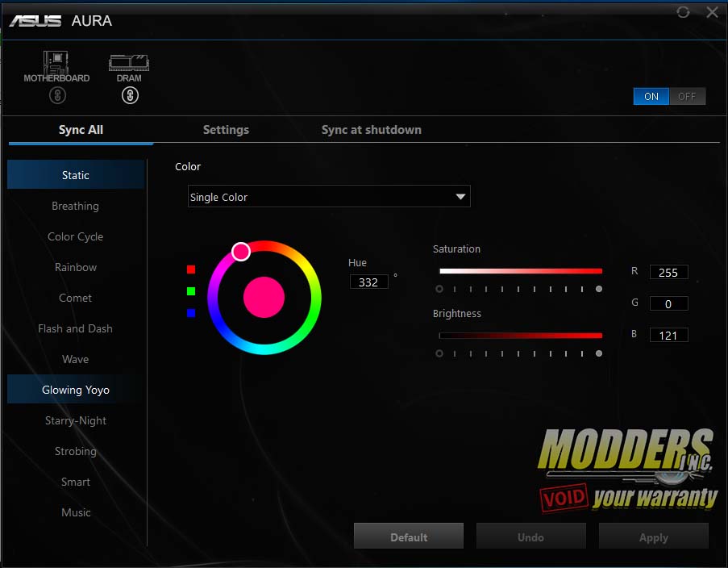Screen dimensions: 728x568
Task: Choose the Rainbow effect
Action: (76, 267)
